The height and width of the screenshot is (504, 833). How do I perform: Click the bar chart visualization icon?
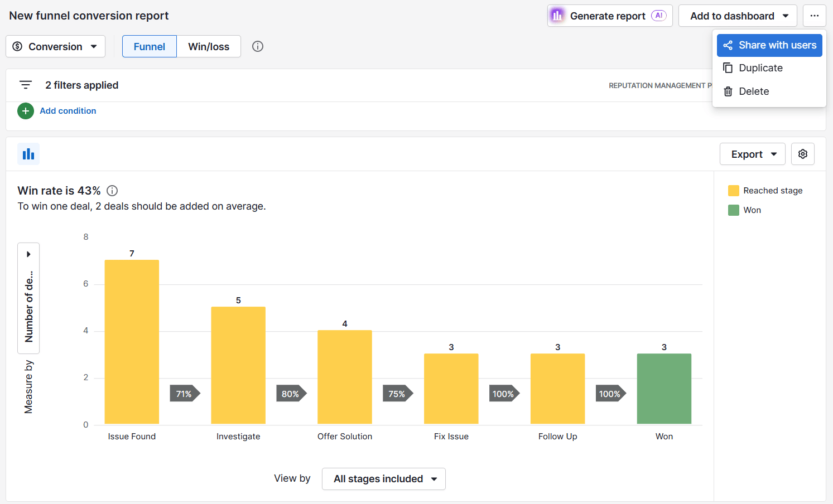click(28, 154)
